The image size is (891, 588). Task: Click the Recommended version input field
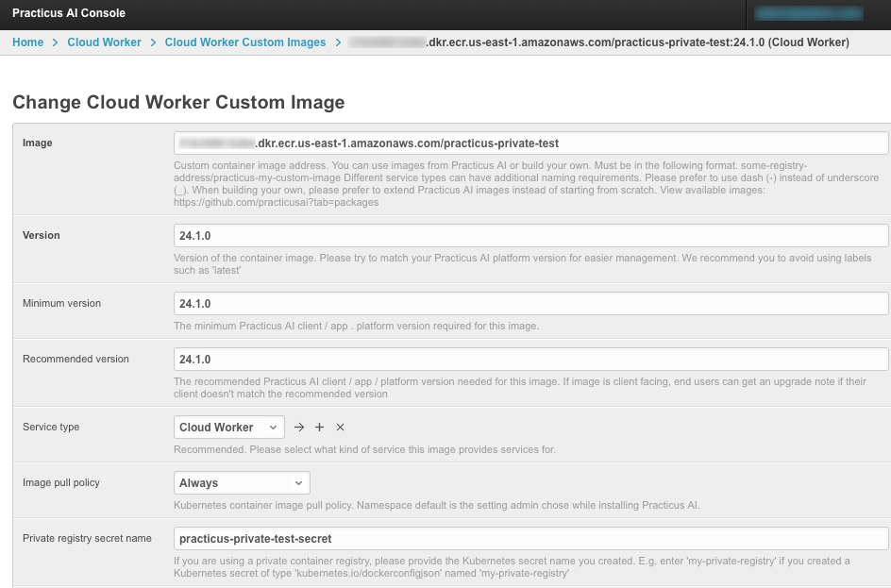tap(530, 360)
